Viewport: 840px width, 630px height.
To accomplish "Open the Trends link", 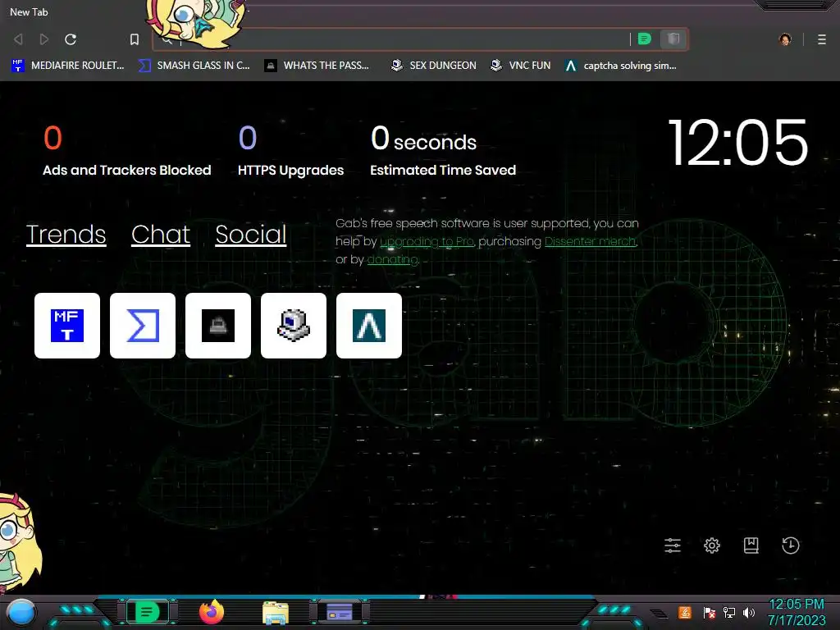I will click(x=66, y=234).
